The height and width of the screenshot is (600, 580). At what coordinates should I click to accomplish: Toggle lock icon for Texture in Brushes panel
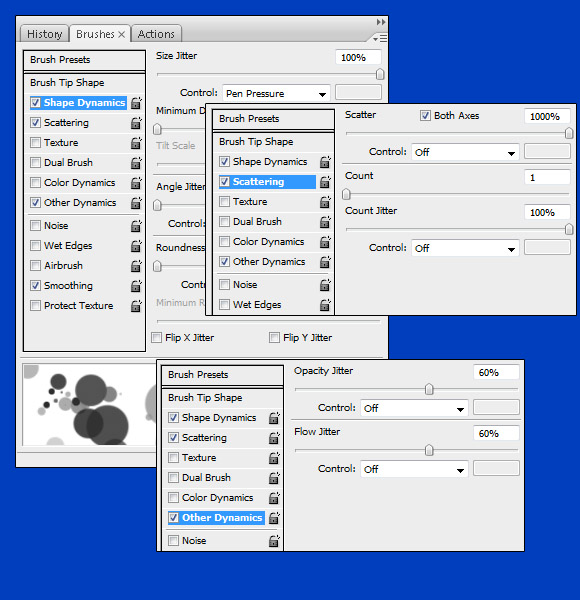(x=136, y=143)
